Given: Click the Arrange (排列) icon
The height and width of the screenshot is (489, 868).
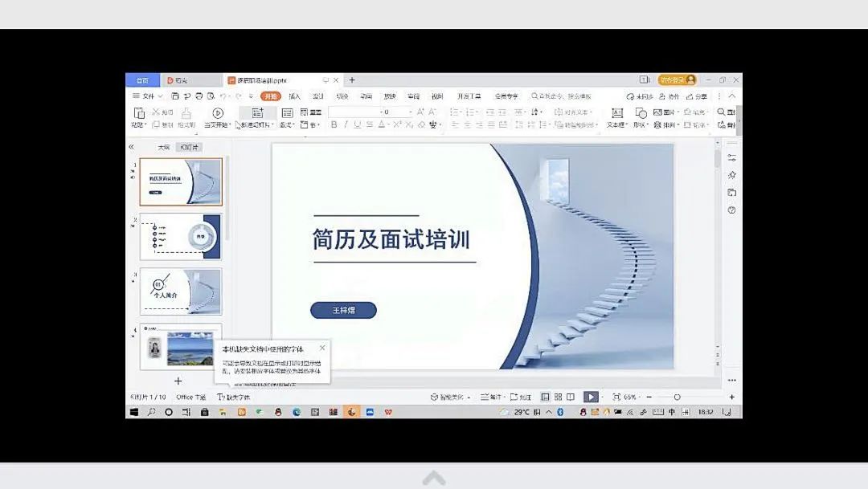Looking at the screenshot, I should 657,125.
